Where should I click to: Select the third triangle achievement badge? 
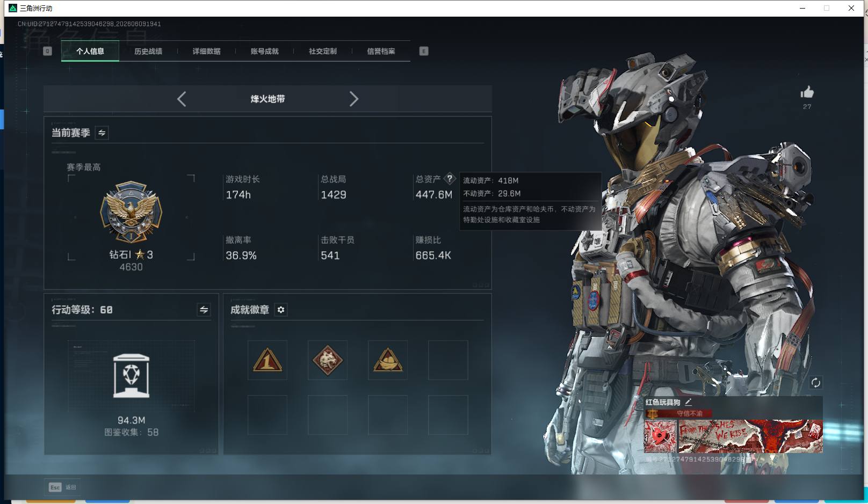[388, 360]
